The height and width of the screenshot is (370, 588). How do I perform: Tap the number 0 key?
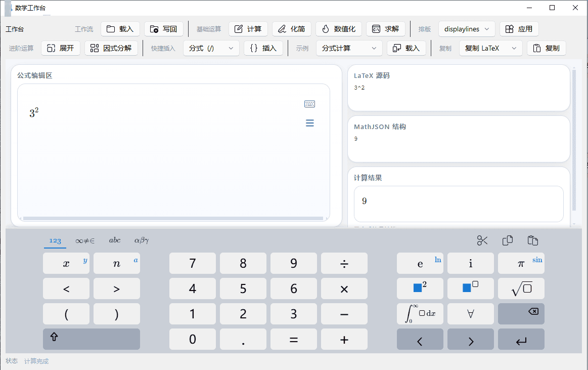(192, 339)
